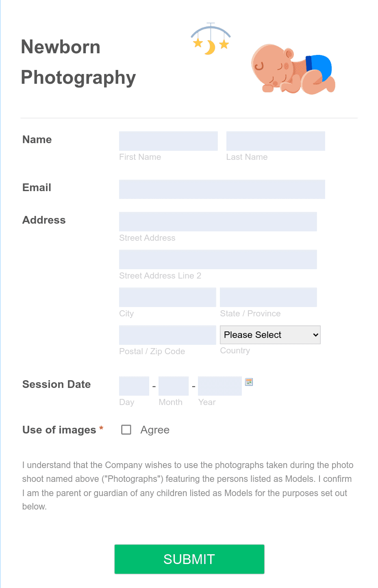Select the session Year field
Image resolution: width=378 pixels, height=588 pixels.
tap(220, 386)
